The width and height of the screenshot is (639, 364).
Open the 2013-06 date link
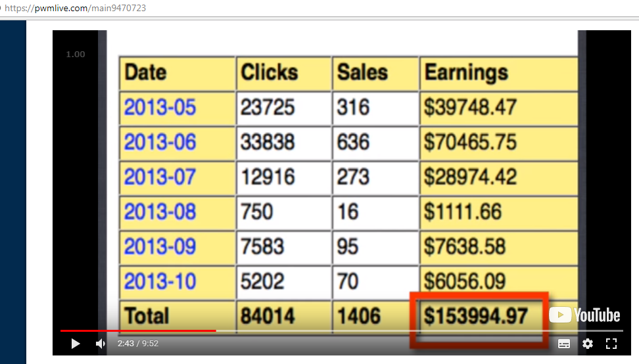160,142
